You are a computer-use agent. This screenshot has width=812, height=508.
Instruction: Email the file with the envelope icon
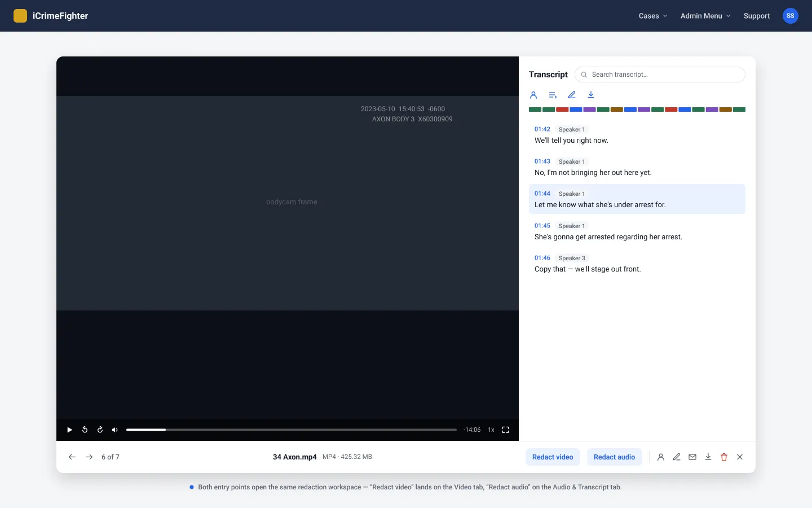(692, 457)
